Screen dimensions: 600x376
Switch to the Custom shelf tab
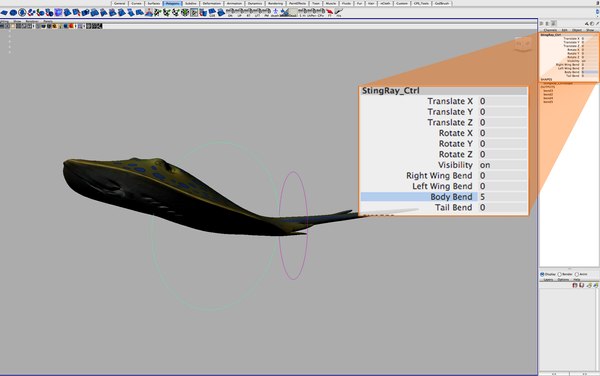click(x=402, y=3)
